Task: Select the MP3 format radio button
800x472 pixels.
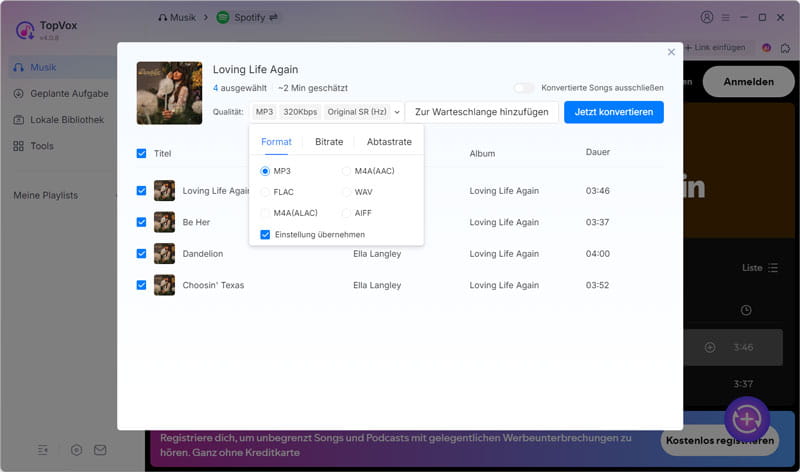Action: point(265,171)
